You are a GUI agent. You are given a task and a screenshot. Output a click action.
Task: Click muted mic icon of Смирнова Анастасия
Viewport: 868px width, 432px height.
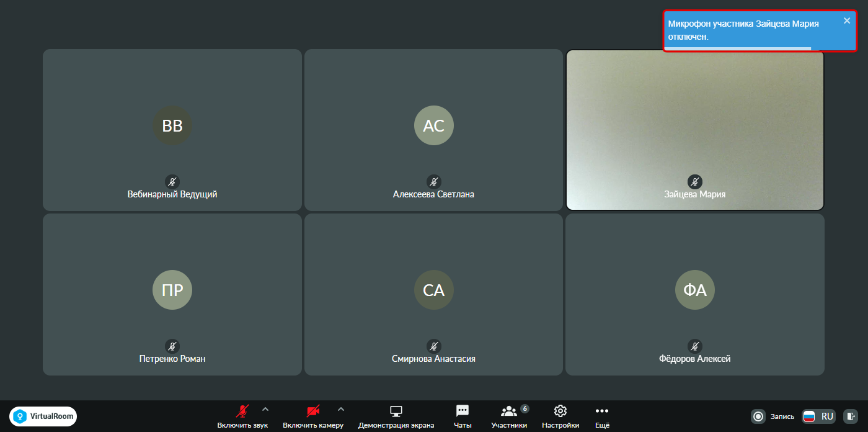click(x=434, y=346)
